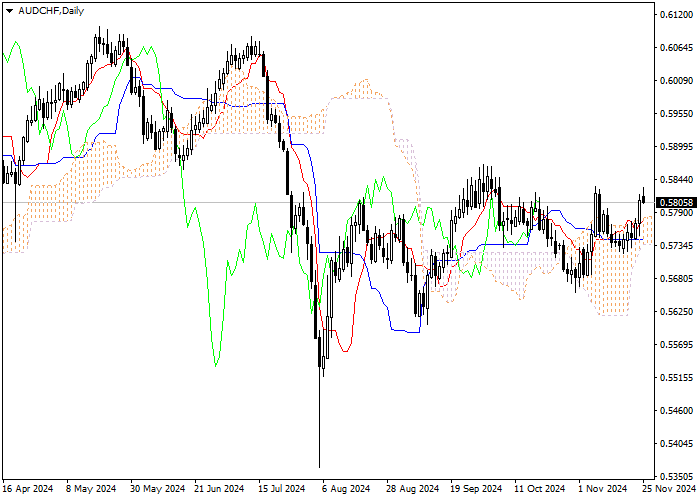The width and height of the screenshot is (700, 500).
Task: Select price level 0.54045 on the scale
Action: tap(677, 444)
